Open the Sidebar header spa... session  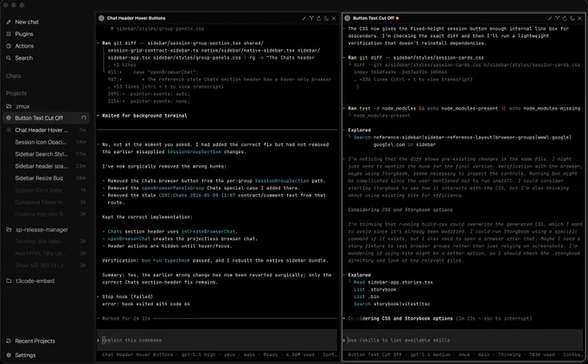tap(46, 166)
